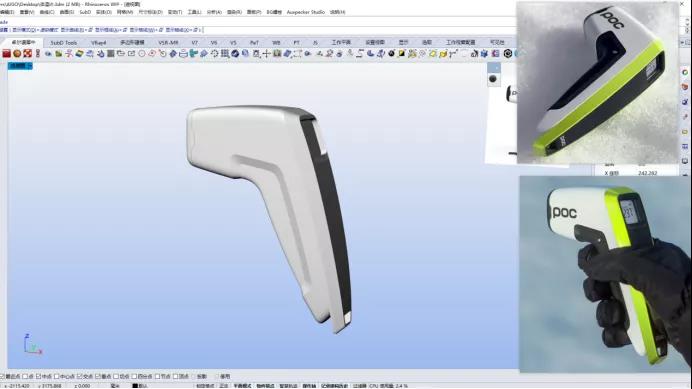Switch to the SubD Tools toolbar tab
Image resolution: width=692 pixels, height=389 pixels.
tap(64, 42)
